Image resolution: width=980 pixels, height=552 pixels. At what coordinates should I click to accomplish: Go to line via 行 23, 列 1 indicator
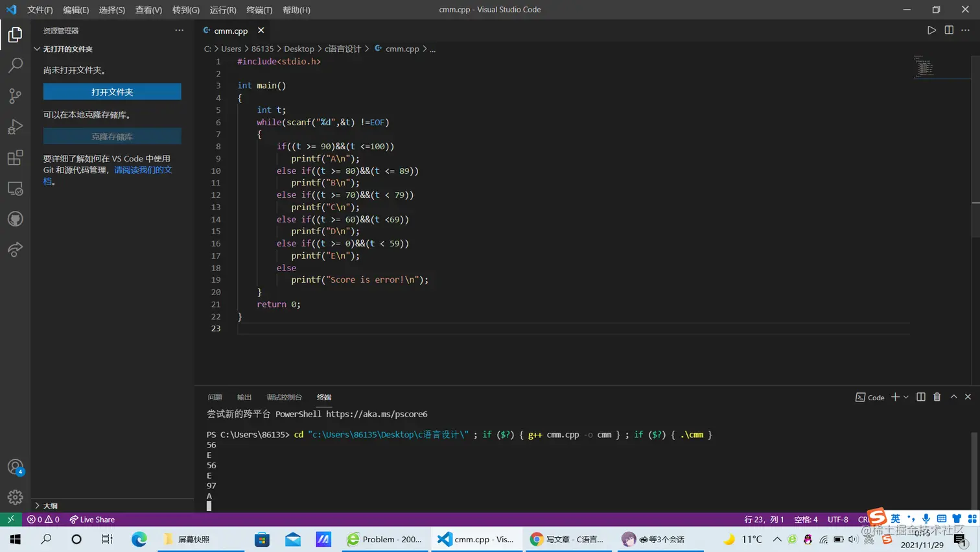click(764, 520)
